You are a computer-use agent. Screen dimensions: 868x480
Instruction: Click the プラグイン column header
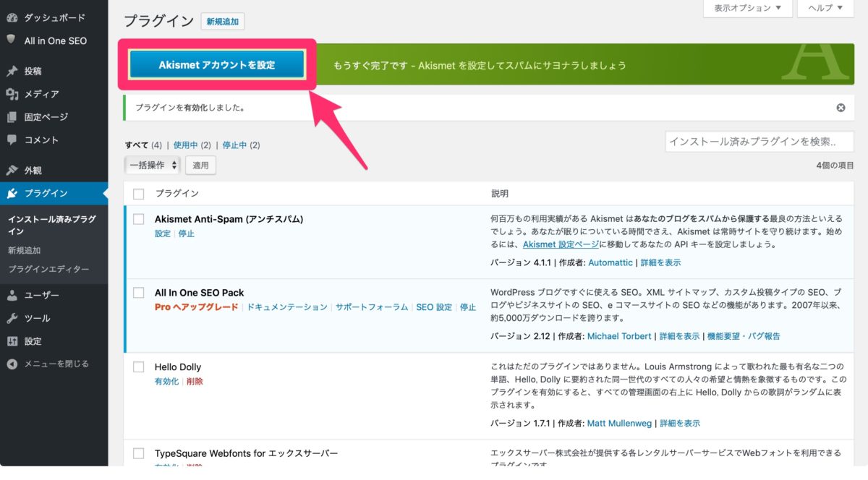(x=176, y=194)
